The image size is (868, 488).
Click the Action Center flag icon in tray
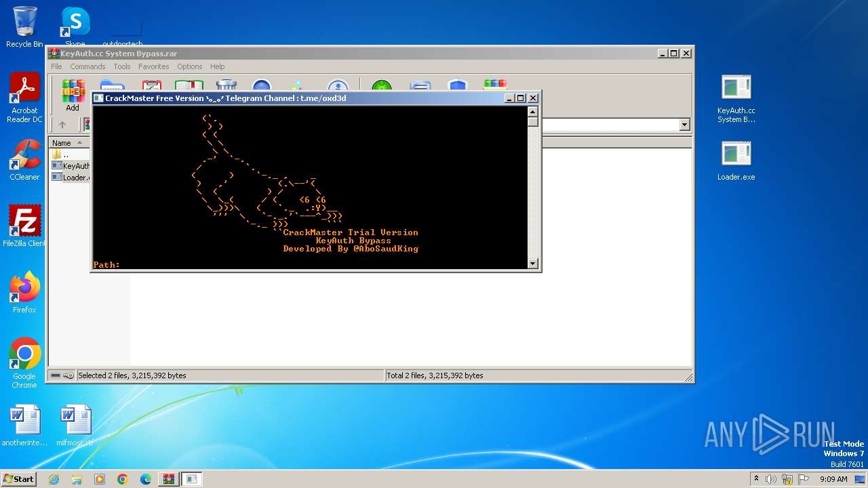804,479
